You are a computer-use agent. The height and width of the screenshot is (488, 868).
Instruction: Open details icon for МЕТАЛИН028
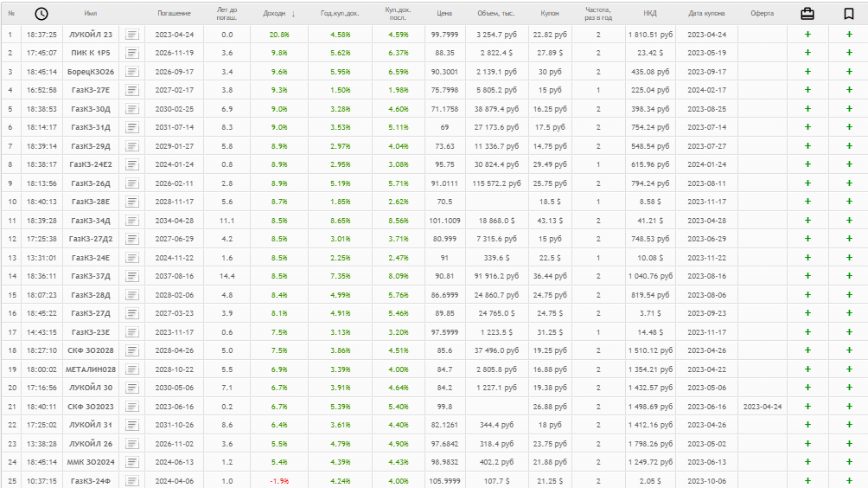coord(131,369)
